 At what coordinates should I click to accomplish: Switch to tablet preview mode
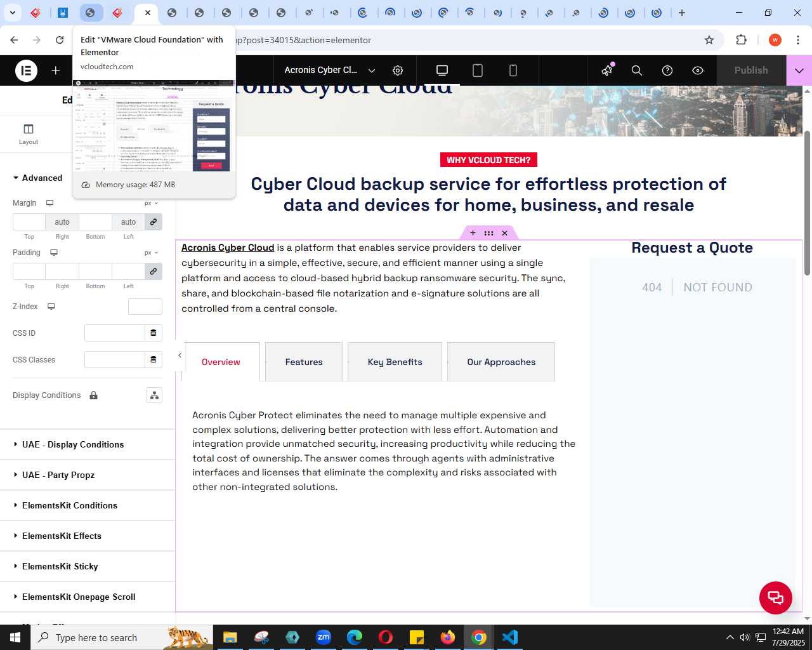pyautogui.click(x=478, y=70)
